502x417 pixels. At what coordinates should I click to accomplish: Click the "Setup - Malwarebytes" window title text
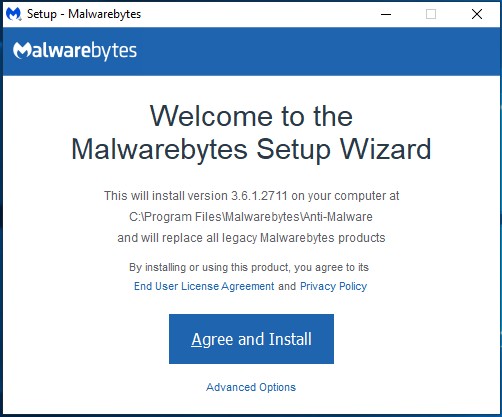(84, 14)
